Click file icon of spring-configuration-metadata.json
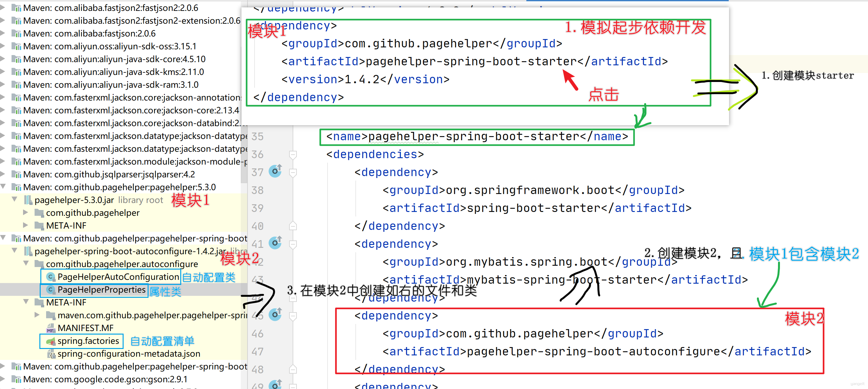868x389 pixels. click(x=52, y=354)
